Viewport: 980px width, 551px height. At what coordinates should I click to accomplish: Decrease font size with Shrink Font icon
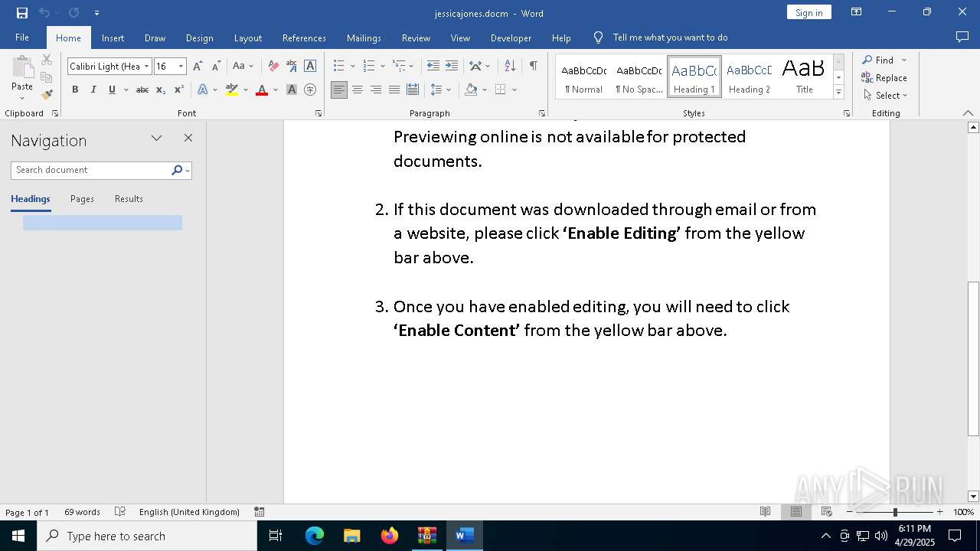(216, 67)
